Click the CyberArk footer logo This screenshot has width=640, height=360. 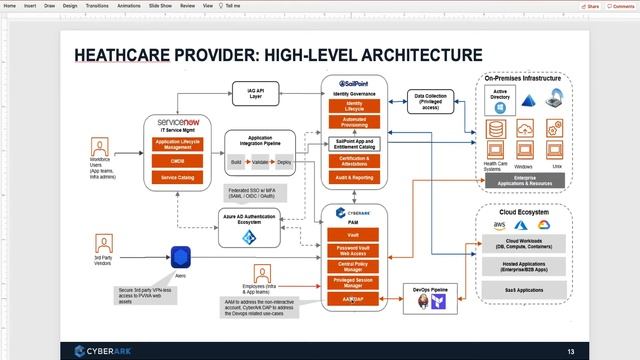tap(103, 351)
